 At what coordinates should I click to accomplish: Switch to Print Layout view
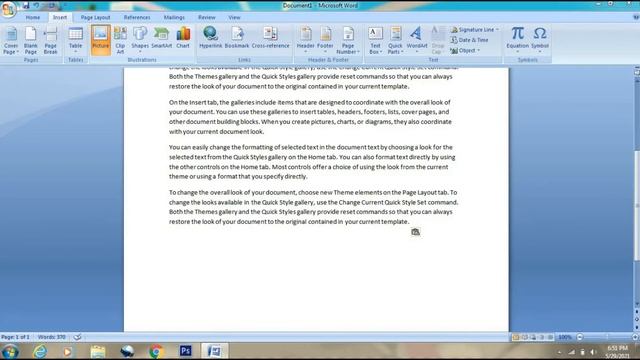click(x=516, y=337)
